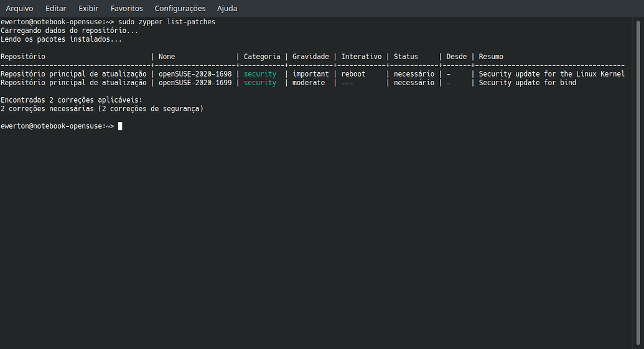This screenshot has height=349, width=644.
Task: Click the patch name openSUSE-2020-1698
Action: pos(195,74)
